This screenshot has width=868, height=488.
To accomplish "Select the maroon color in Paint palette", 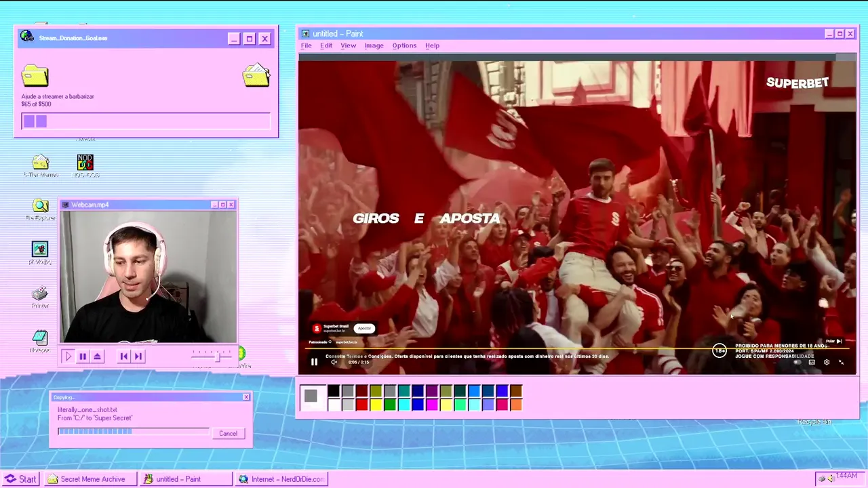I will [361, 391].
